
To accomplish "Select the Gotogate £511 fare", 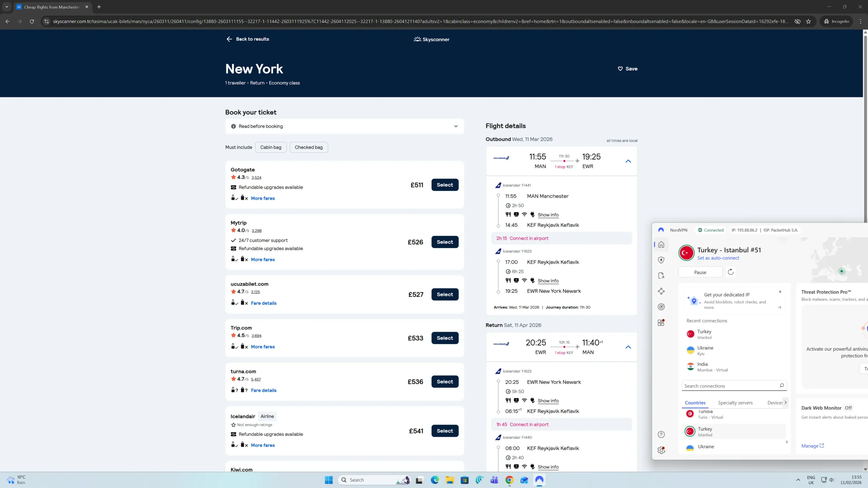I will [445, 185].
